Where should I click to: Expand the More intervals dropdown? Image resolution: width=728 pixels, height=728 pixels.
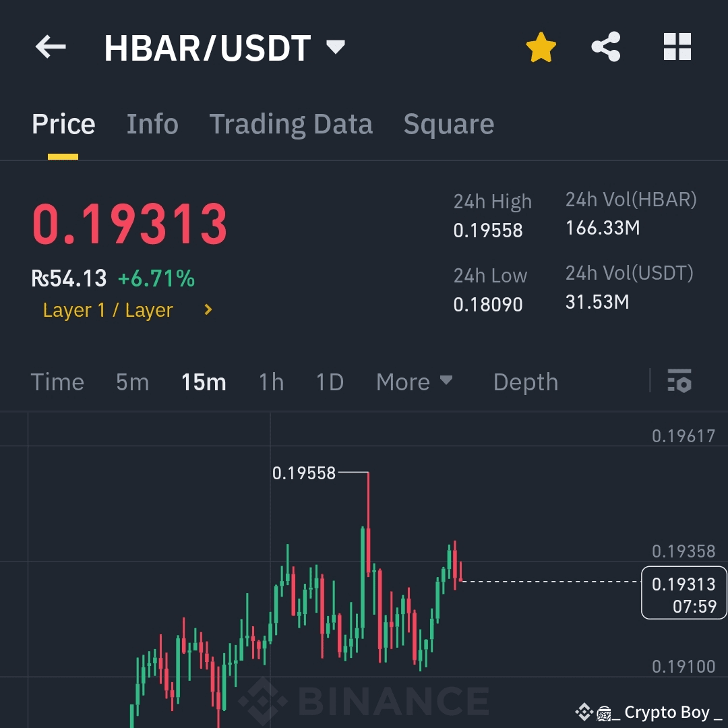[x=414, y=382]
